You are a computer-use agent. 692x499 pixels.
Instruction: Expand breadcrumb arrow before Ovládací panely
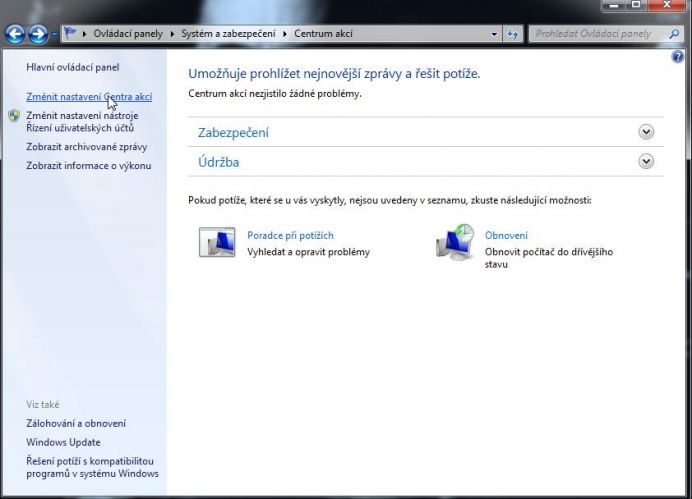pos(84,34)
